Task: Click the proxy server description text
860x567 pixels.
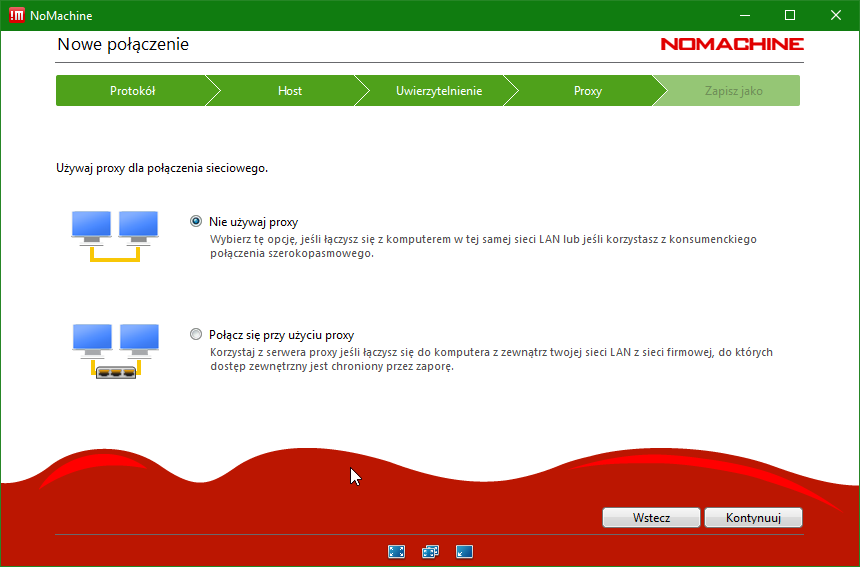Action: pyautogui.click(x=490, y=360)
